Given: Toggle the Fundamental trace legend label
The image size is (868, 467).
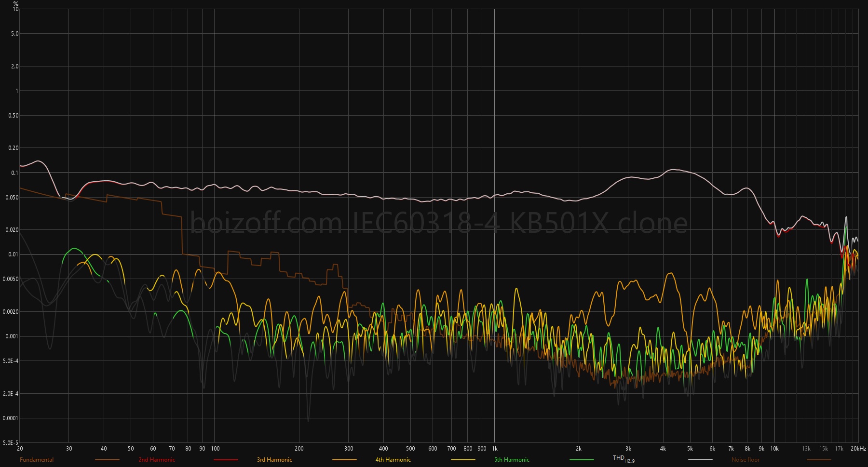Looking at the screenshot, I should (37, 460).
